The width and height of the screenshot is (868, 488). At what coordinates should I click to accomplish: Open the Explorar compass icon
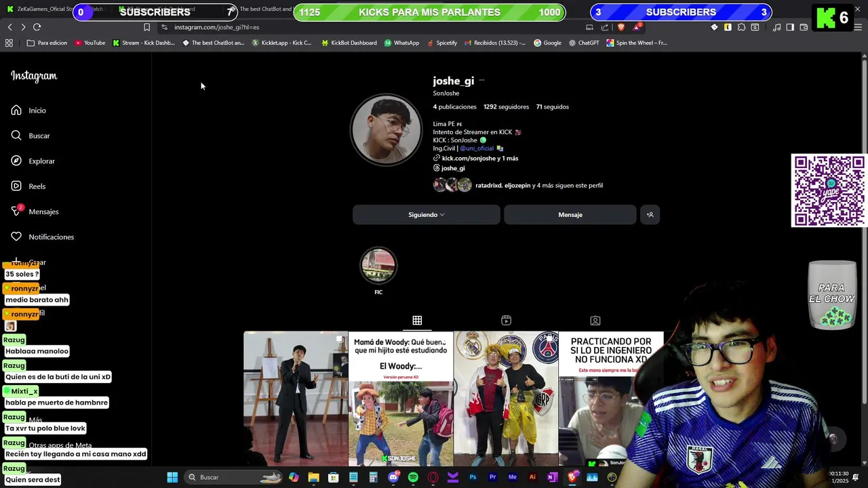point(16,161)
